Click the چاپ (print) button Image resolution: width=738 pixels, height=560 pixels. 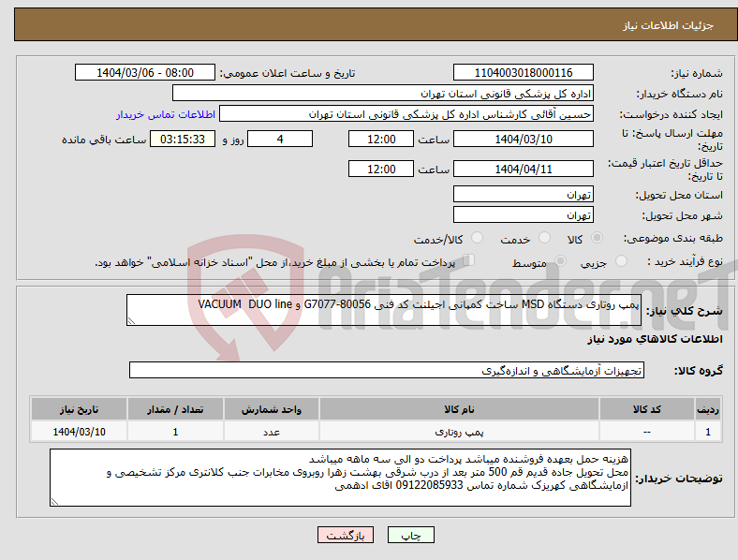(411, 535)
